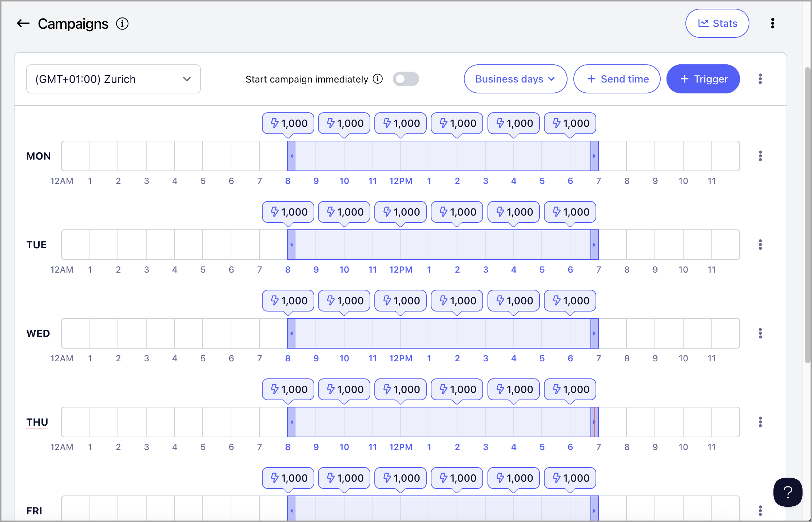Open the help question mark button

tap(788, 492)
